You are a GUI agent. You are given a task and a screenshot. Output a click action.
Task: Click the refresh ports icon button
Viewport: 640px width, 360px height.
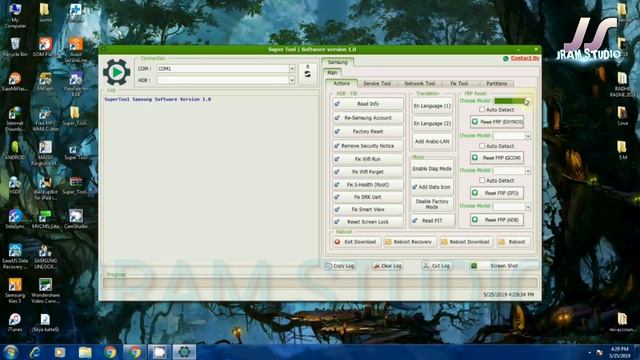308,74
